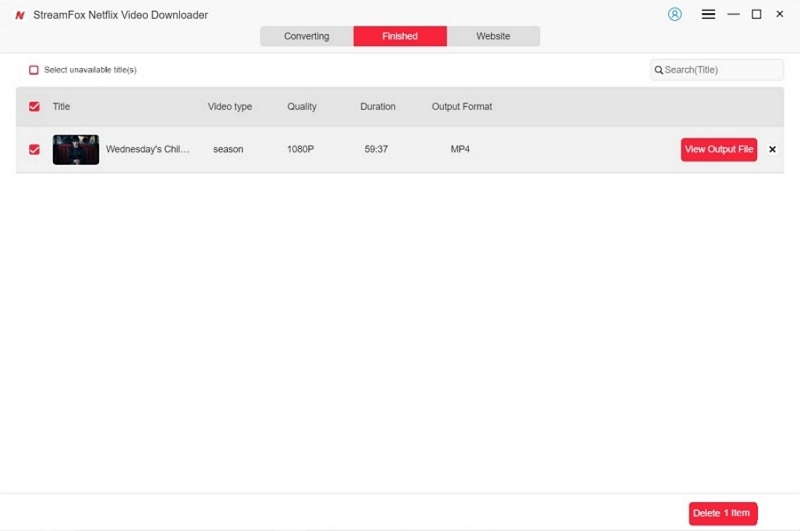The image size is (800, 531).
Task: Click the Quality column header
Action: [x=302, y=107]
